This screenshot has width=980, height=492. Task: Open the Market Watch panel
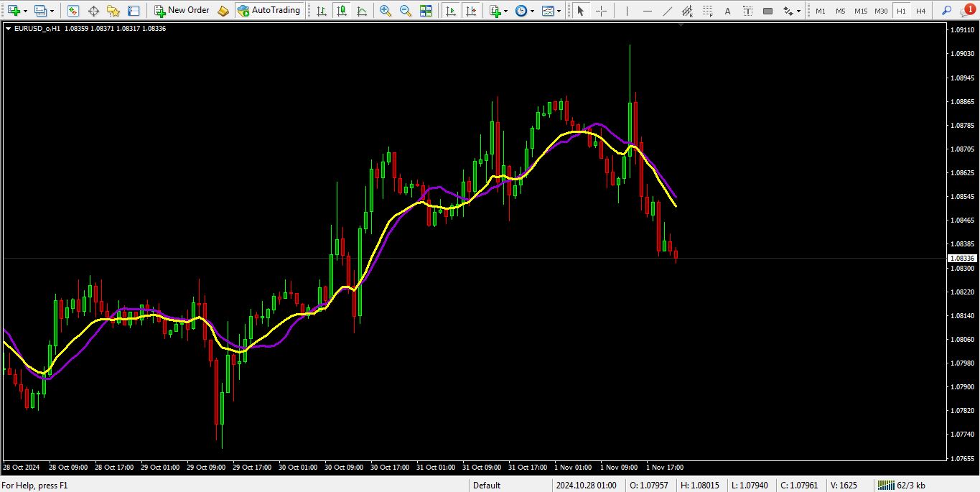[x=73, y=10]
